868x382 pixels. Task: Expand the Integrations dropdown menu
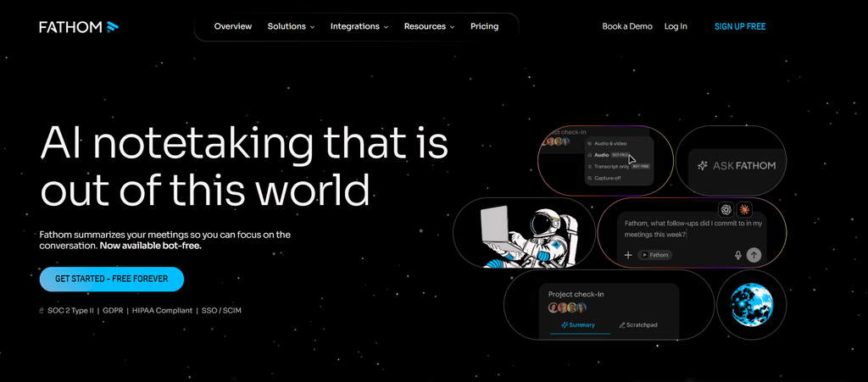click(359, 26)
